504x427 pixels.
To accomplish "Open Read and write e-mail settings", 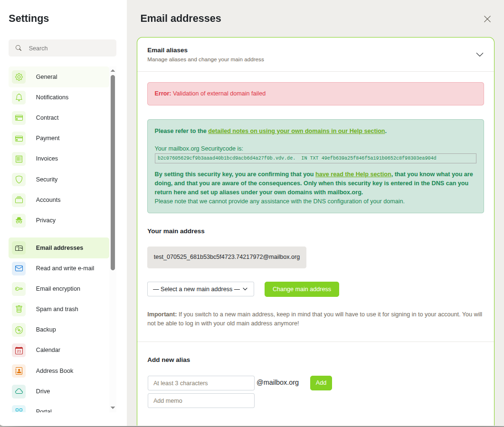I will pyautogui.click(x=65, y=268).
